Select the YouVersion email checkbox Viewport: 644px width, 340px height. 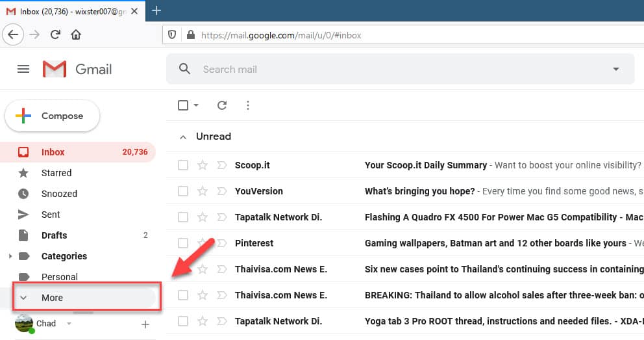[183, 190]
